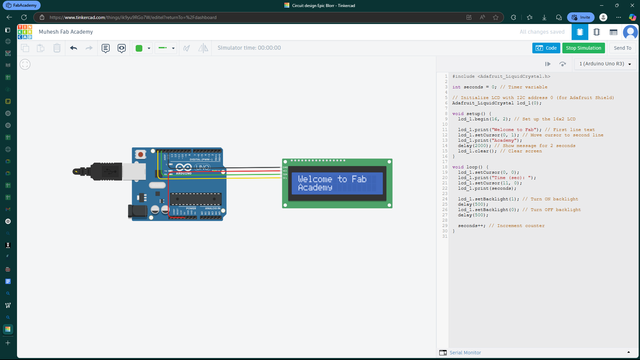Open the Tinkercad logo home link
Screen dimensions: 640x360
25,32
